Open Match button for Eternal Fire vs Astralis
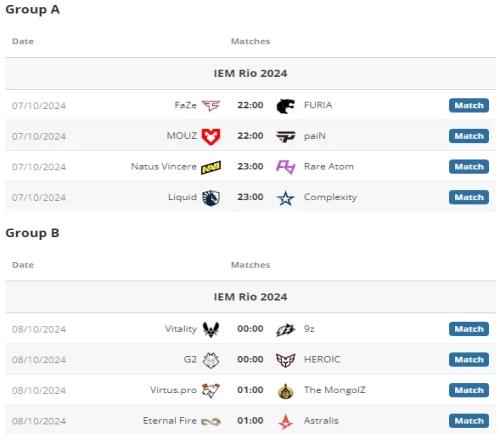The image size is (500, 440). (469, 421)
